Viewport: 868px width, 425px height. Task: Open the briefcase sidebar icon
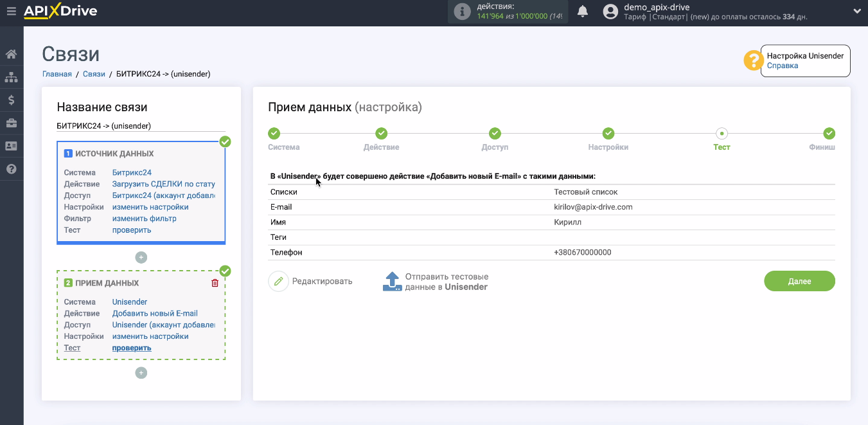point(11,123)
